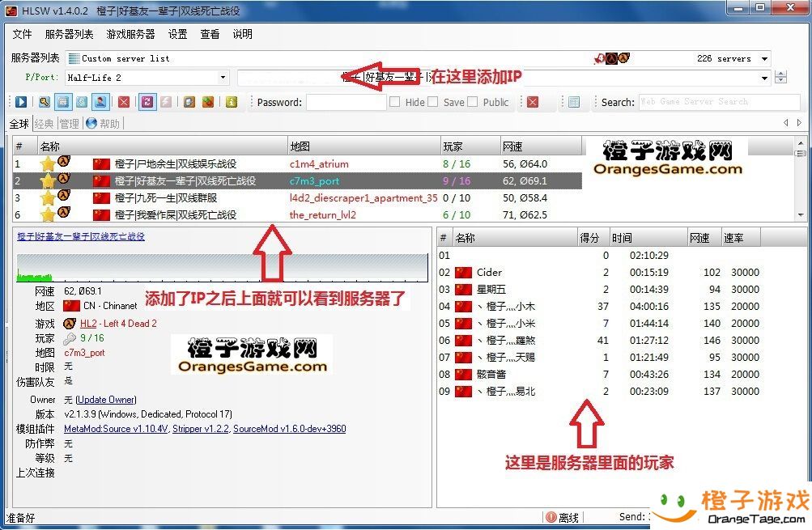Click the key search toolbar icon
The height and width of the screenshot is (530, 812).
[x=45, y=102]
